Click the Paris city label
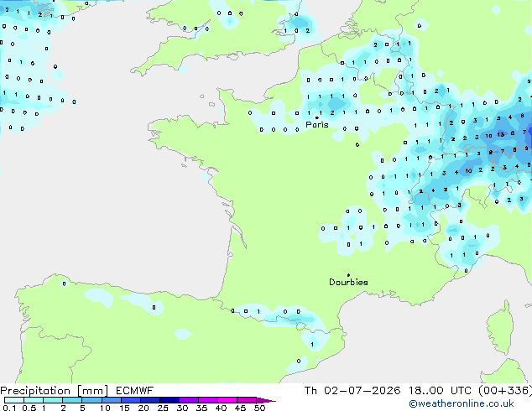Image resolution: width=532 pixels, height=411 pixels. [x=317, y=125]
